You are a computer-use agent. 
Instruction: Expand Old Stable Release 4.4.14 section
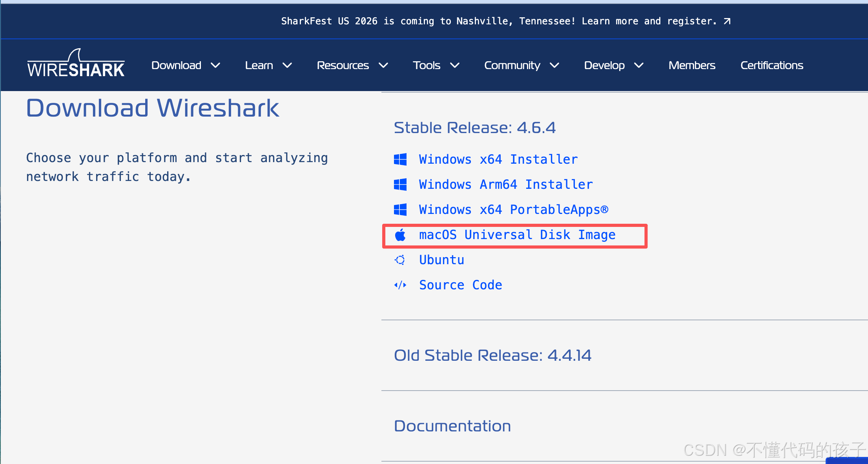492,355
